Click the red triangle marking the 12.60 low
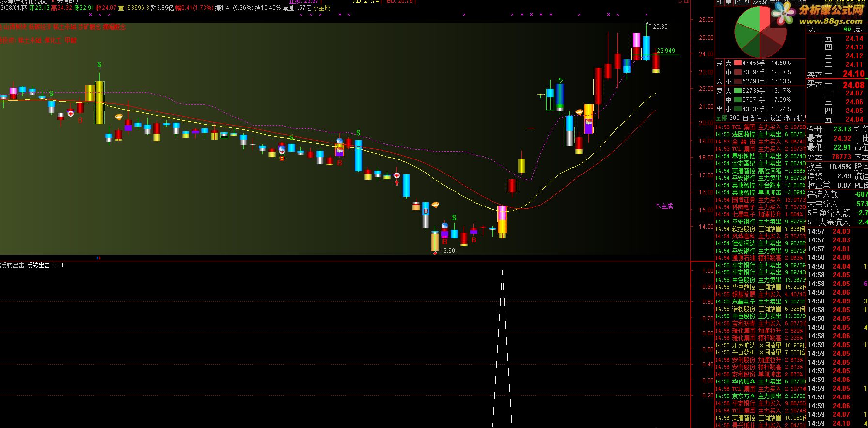Viewport: 868px width, 428px height. [x=435, y=253]
